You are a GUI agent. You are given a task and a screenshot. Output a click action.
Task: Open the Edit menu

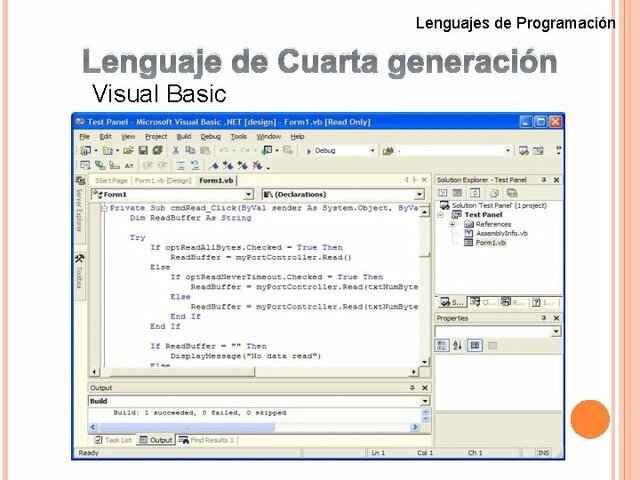pyautogui.click(x=105, y=136)
